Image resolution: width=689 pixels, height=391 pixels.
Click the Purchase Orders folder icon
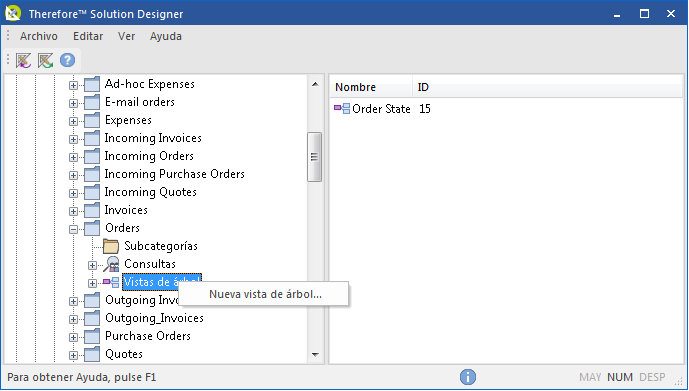tap(92, 337)
